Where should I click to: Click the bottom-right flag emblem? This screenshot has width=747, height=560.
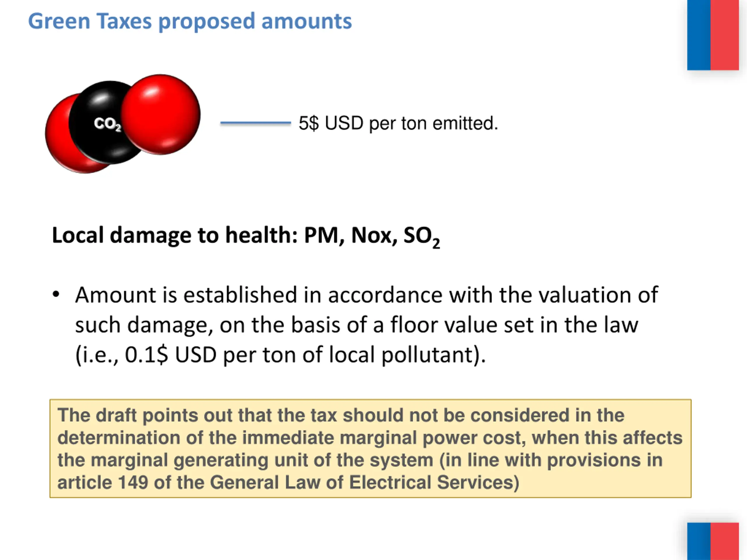(x=713, y=541)
